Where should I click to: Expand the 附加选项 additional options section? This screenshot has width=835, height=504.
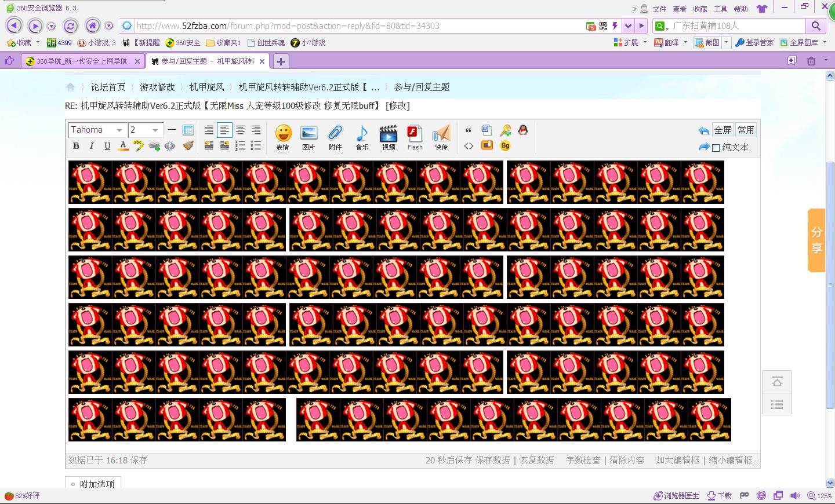click(x=93, y=484)
